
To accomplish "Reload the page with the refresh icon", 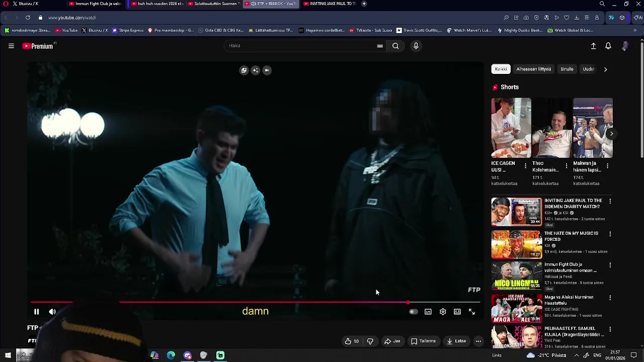I will (x=28, y=18).
